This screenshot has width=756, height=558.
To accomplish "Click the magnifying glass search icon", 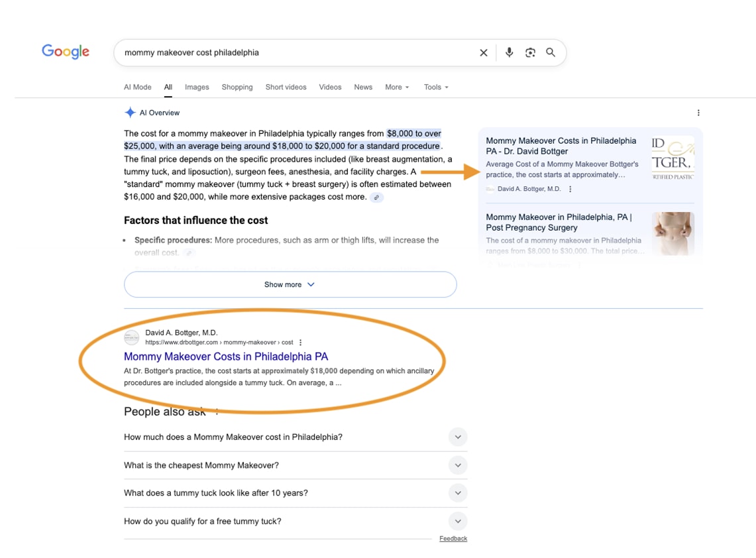I will pyautogui.click(x=551, y=52).
